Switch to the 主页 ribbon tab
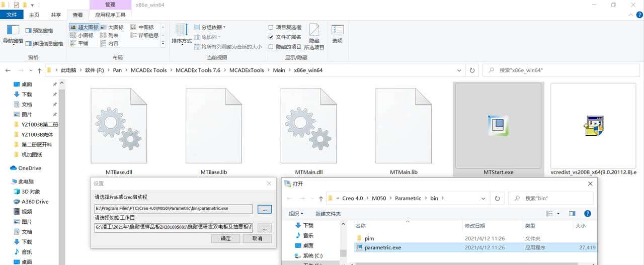 click(x=34, y=15)
